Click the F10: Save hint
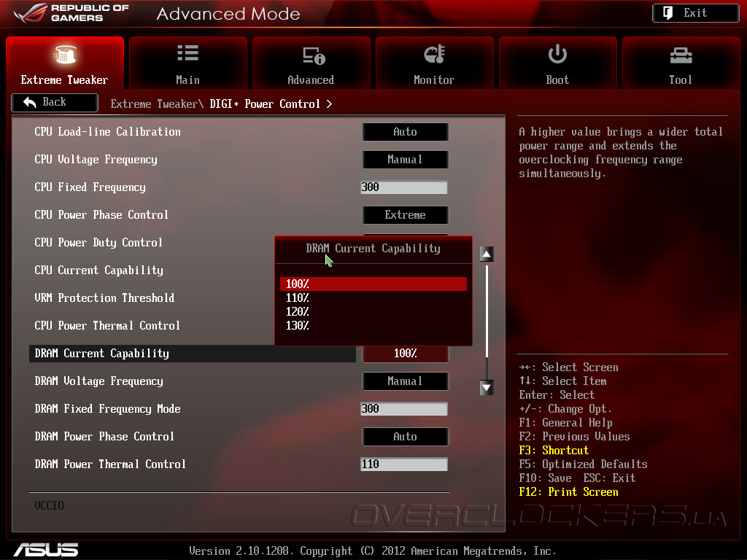The height and width of the screenshot is (560, 747). (x=546, y=478)
